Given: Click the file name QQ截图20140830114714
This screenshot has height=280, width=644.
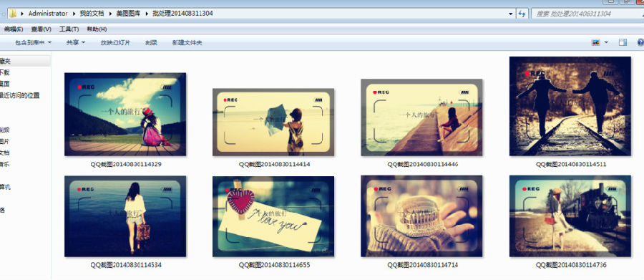Looking at the screenshot, I should pyautogui.click(x=423, y=265).
